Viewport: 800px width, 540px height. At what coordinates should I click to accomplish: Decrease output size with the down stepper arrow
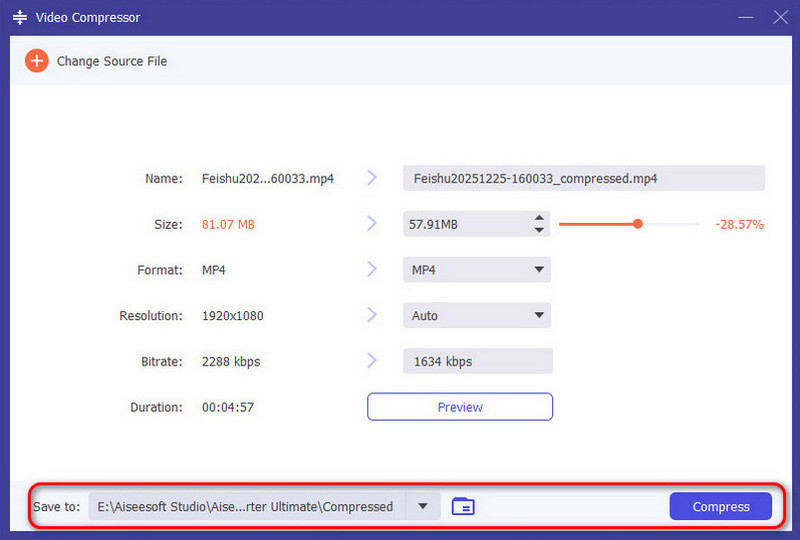click(539, 231)
